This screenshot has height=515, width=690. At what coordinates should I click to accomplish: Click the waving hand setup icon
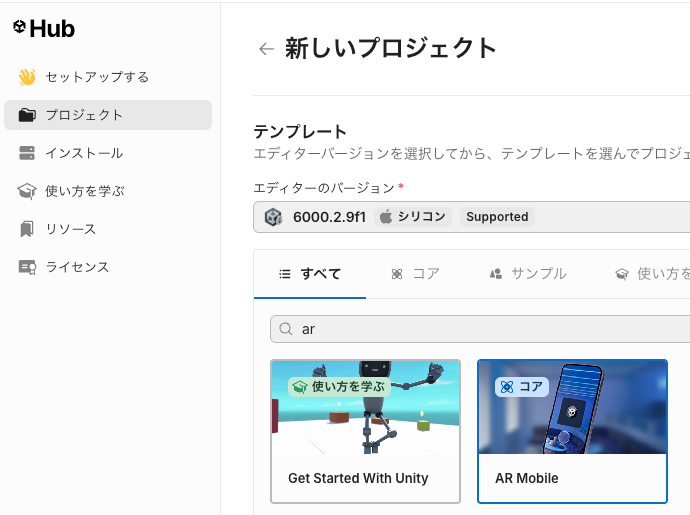coord(27,77)
